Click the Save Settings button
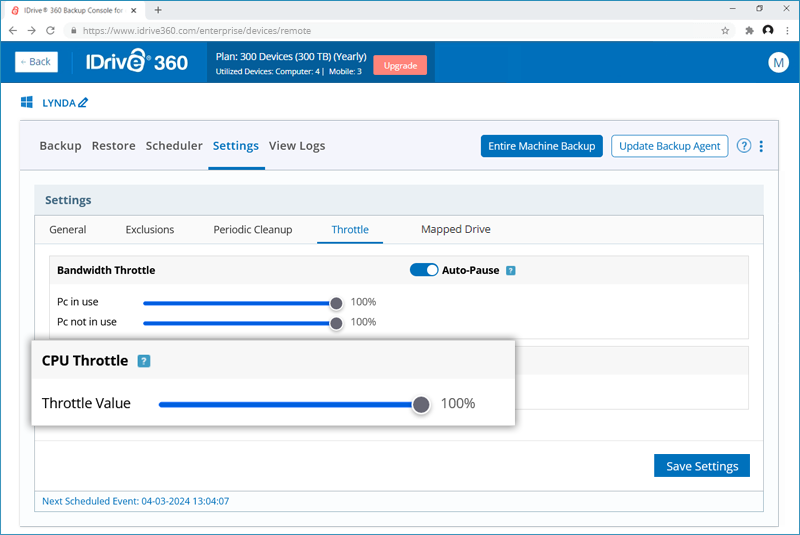Screen dimensions: 800x535 click(x=702, y=466)
